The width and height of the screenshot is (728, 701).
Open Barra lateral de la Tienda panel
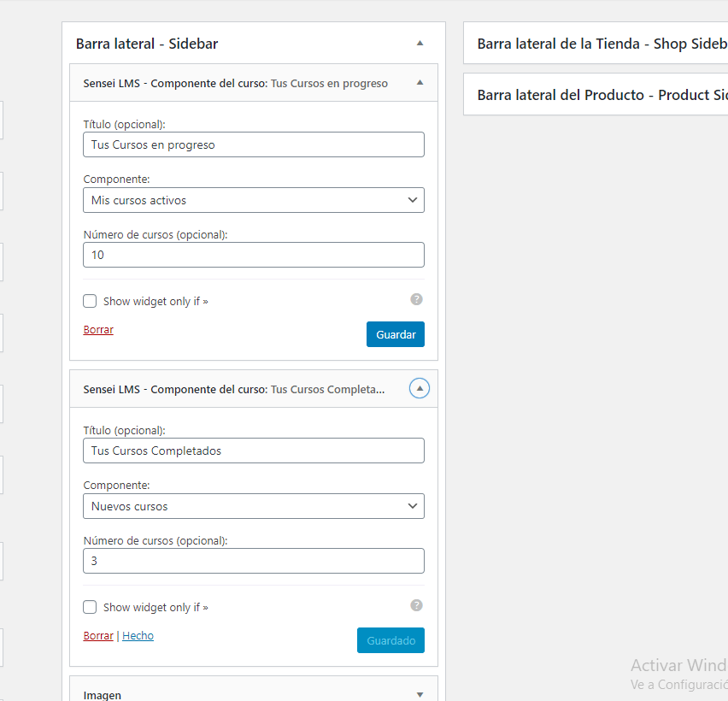(596, 44)
